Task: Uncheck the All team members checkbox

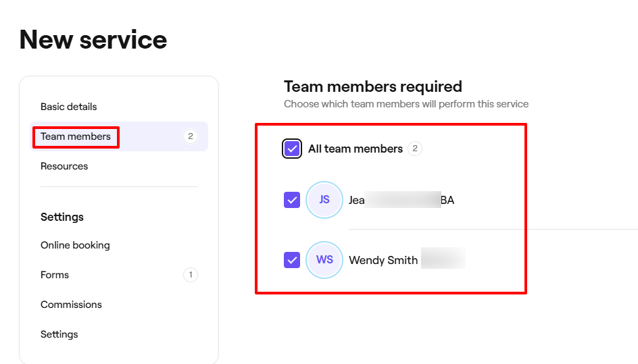Action: (x=292, y=149)
